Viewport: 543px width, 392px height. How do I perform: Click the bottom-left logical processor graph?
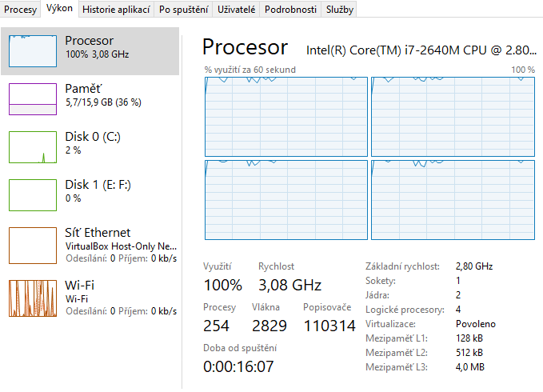285,200
